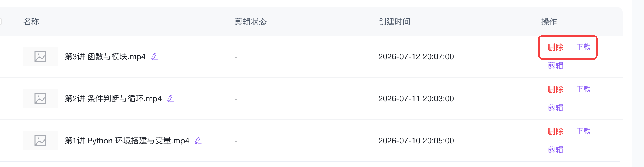Click rename pencil icon for 第2讲 条件判断与循环.mp4
The width and height of the screenshot is (644, 167).
[170, 98]
